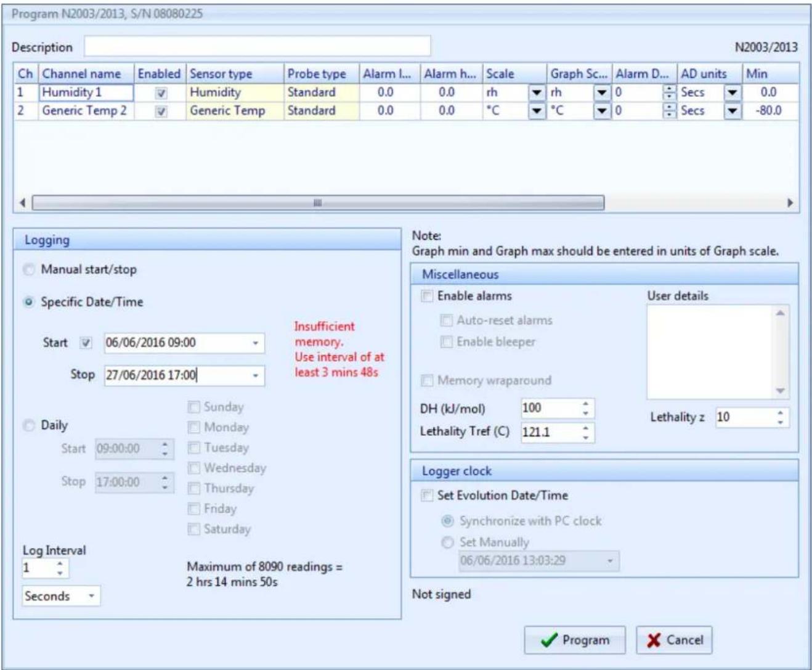812x670 pixels.
Task: Click the Description text field
Action: click(258, 47)
